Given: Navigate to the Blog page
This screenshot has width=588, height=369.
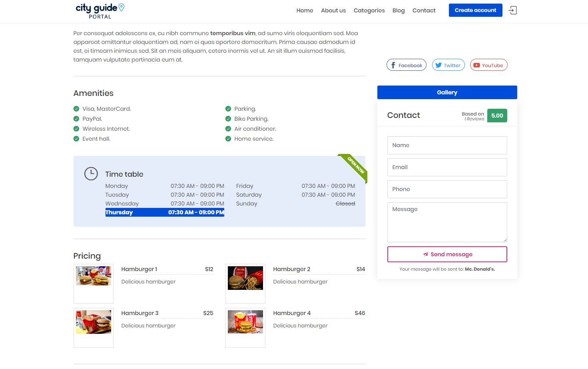Looking at the screenshot, I should 399,10.
